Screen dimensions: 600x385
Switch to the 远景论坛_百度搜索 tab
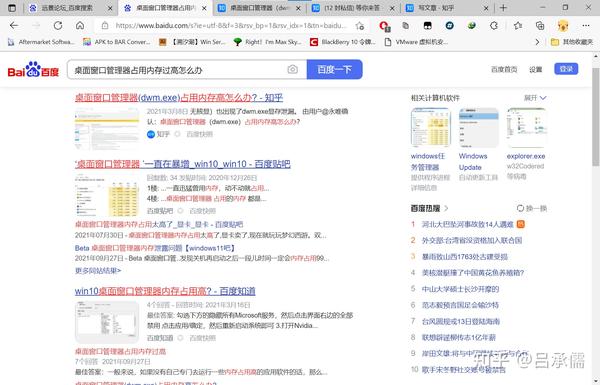click(66, 8)
